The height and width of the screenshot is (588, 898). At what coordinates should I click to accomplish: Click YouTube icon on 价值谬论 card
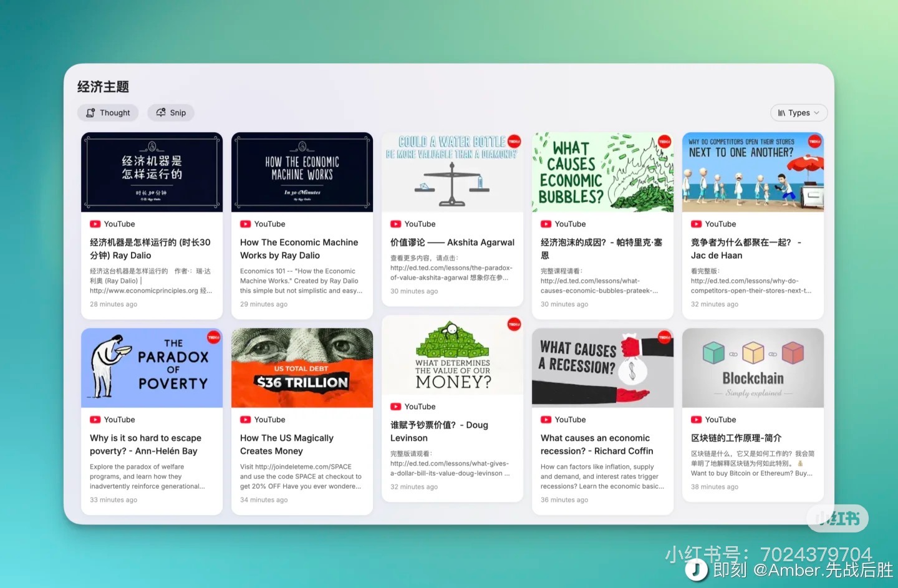click(x=395, y=224)
